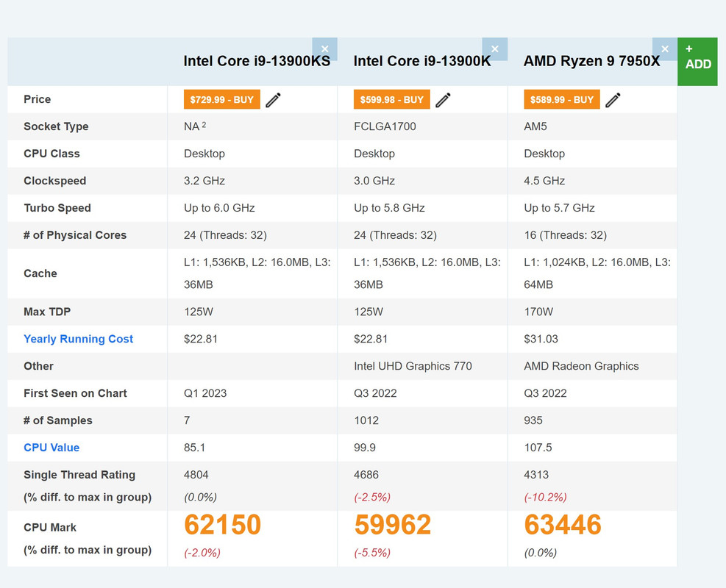This screenshot has height=588, width=726.
Task: Click the green + ADD button
Action: (x=697, y=62)
